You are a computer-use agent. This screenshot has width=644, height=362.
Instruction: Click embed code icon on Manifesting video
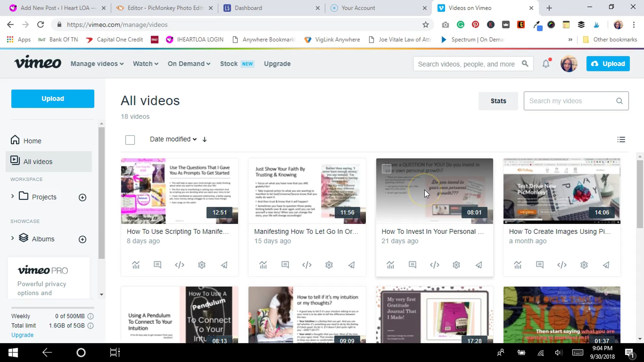click(x=307, y=265)
